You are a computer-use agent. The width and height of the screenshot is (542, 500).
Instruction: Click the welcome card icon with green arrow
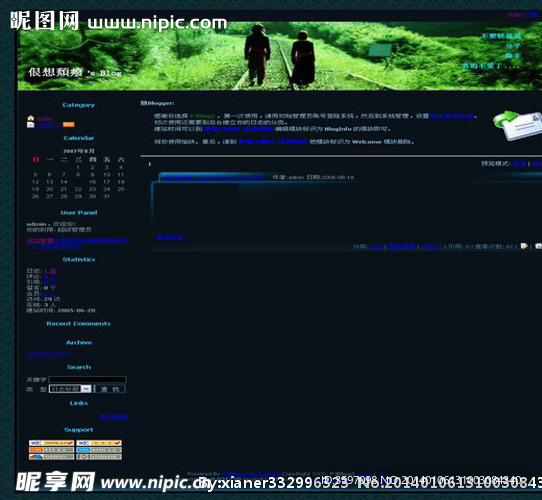click(517, 125)
